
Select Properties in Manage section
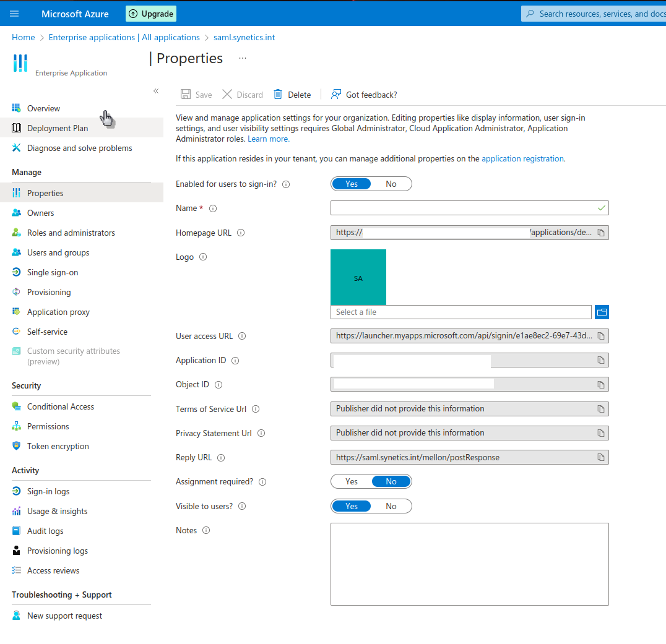tap(82, 193)
